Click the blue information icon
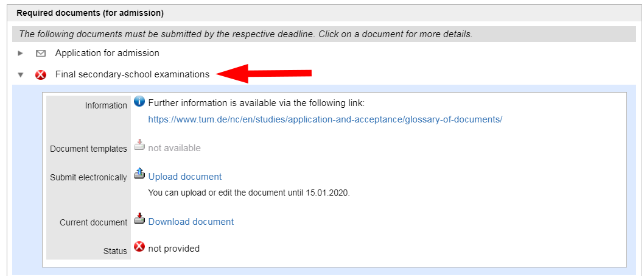Viewport: 644px width, 276px height. click(139, 102)
